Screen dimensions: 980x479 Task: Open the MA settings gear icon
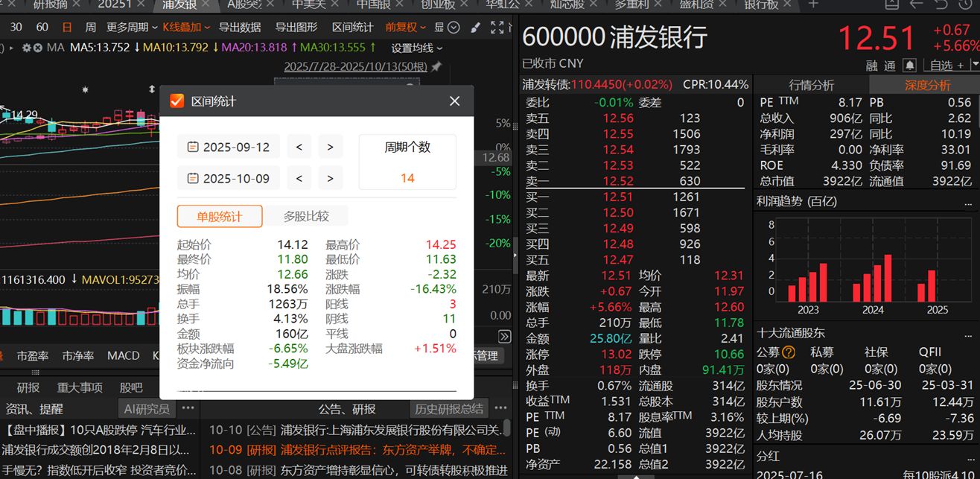28,47
